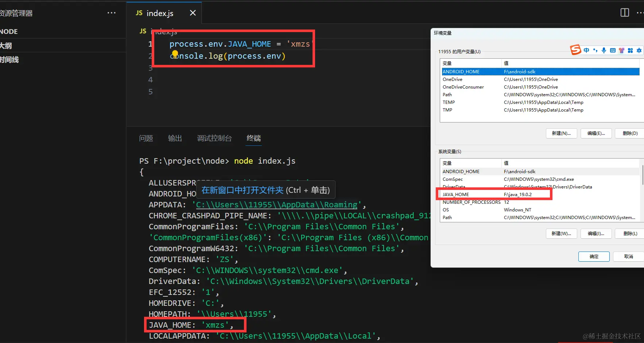644x343 pixels.
Task: Open explorer panel more actions menu
Action: (112, 13)
